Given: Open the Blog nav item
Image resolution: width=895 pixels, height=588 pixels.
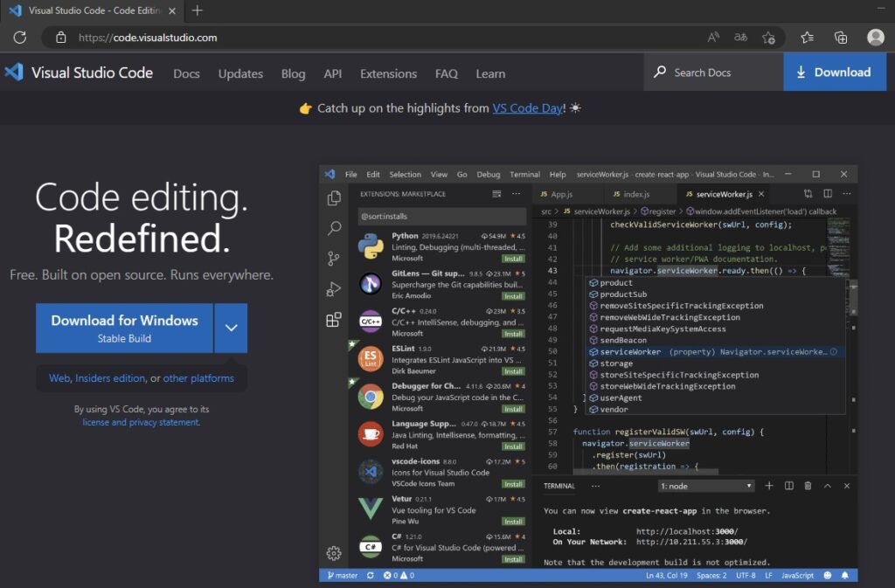Looking at the screenshot, I should tap(294, 73).
